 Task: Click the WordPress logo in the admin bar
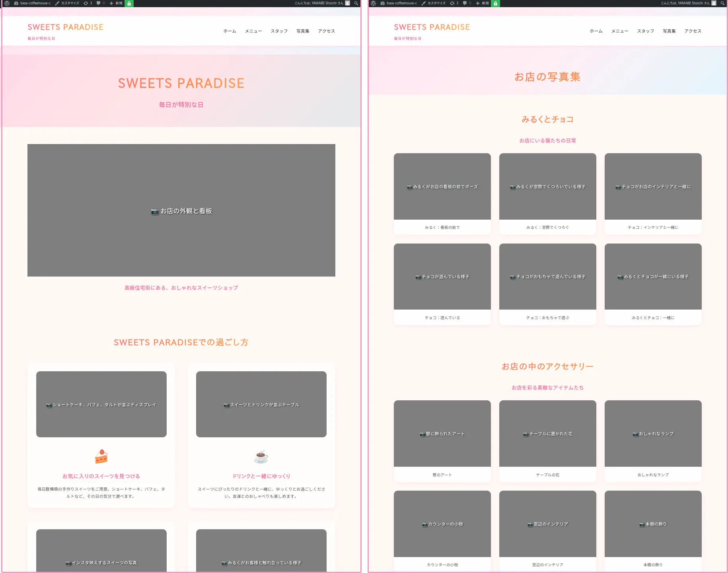tap(6, 3)
